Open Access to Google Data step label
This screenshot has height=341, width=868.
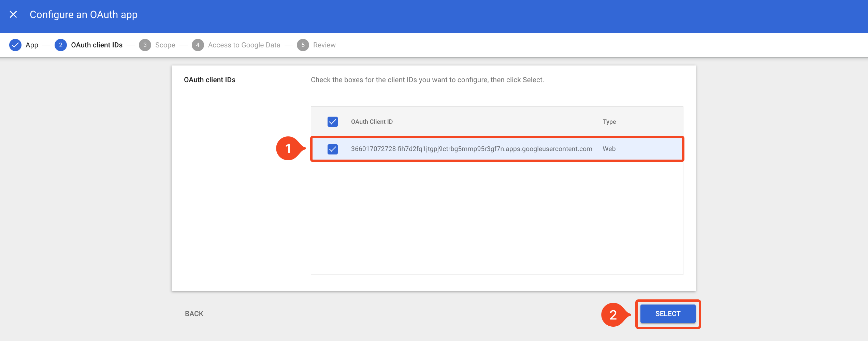[x=244, y=45]
